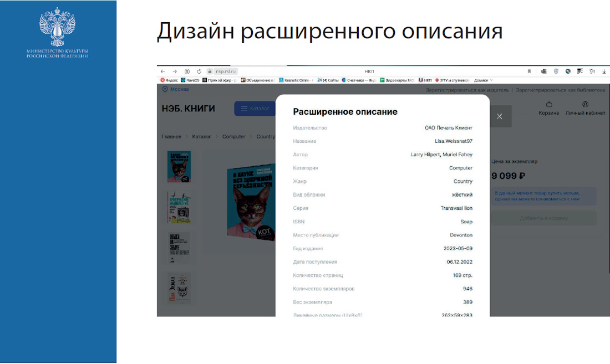Image resolution: width=610 pixels, height=364 pixels.
Task: Click the Москва location pin icon
Action: 165,89
